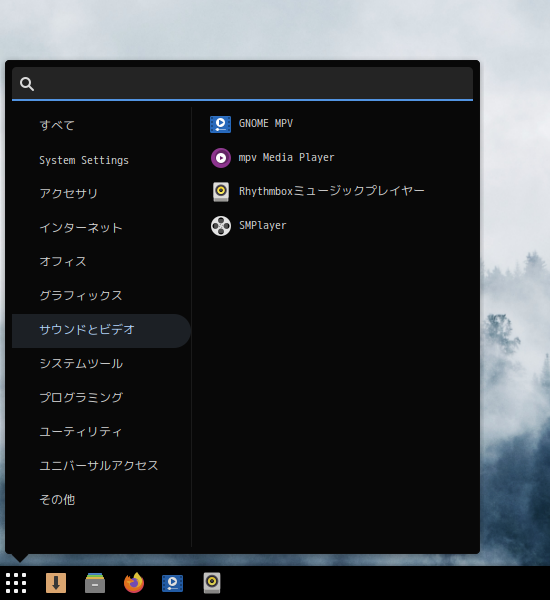Select the アクセサリ category
550x600 pixels.
pos(69,194)
